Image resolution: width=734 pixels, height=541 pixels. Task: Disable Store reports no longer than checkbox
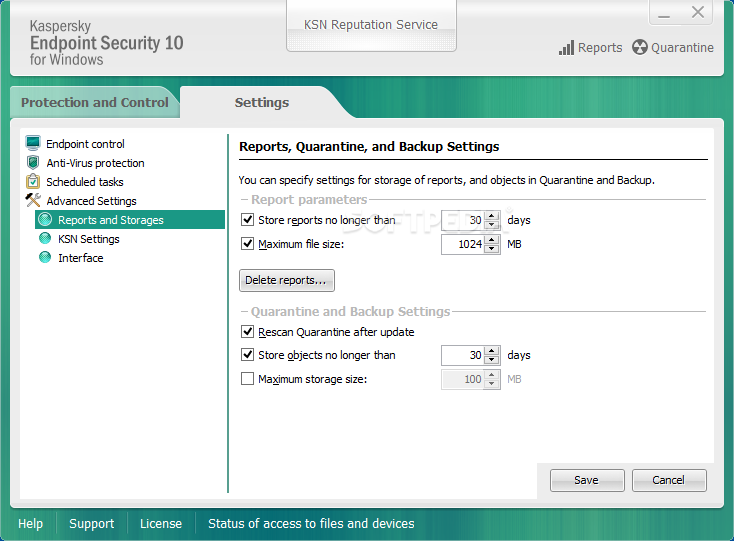coord(247,219)
